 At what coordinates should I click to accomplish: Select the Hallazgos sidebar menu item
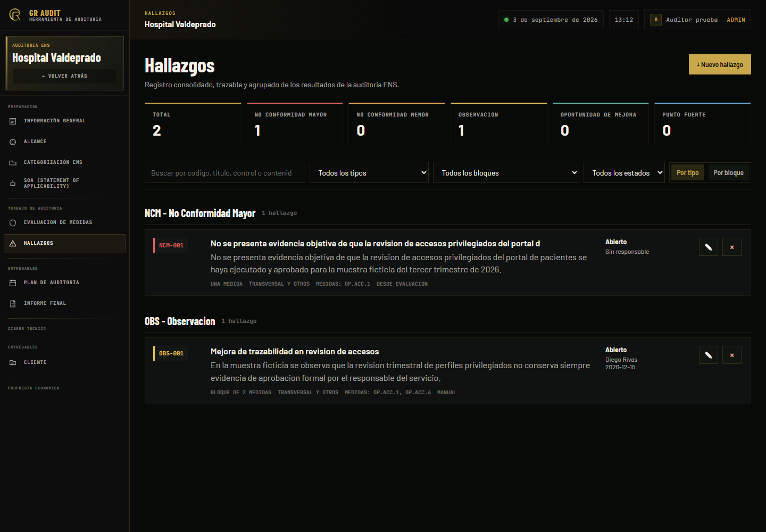coord(64,243)
